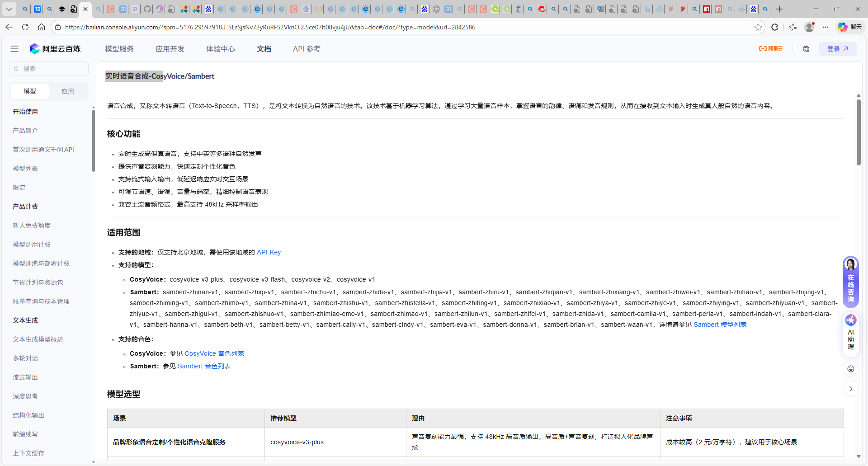The height and width of the screenshot is (466, 868).
Task: Toggle the hamburger navigation menu
Action: click(14, 49)
